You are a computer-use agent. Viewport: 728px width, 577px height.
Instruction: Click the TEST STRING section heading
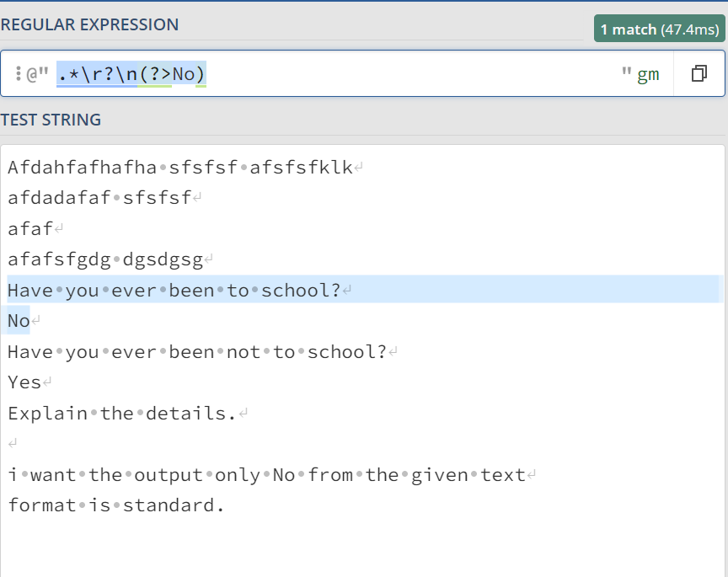tap(51, 120)
